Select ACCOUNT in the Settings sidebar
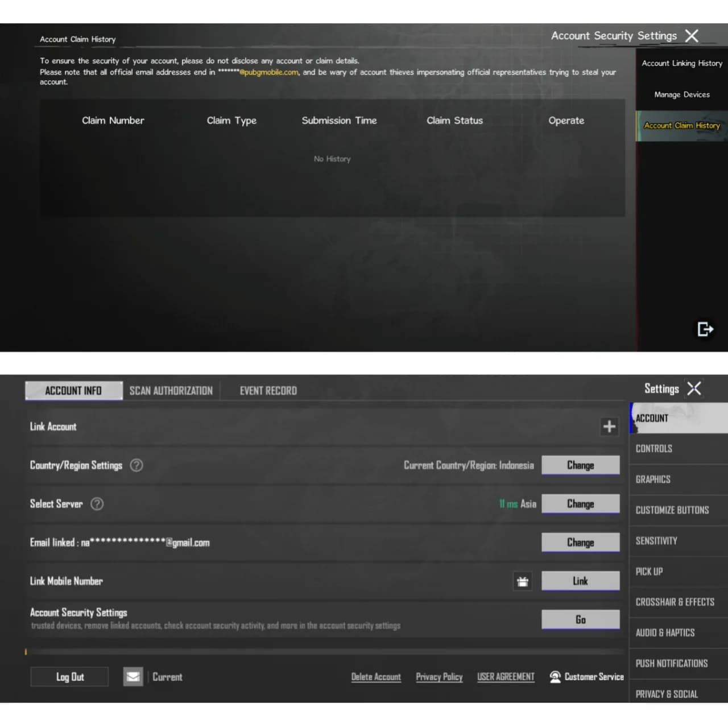The image size is (728, 728). (679, 418)
